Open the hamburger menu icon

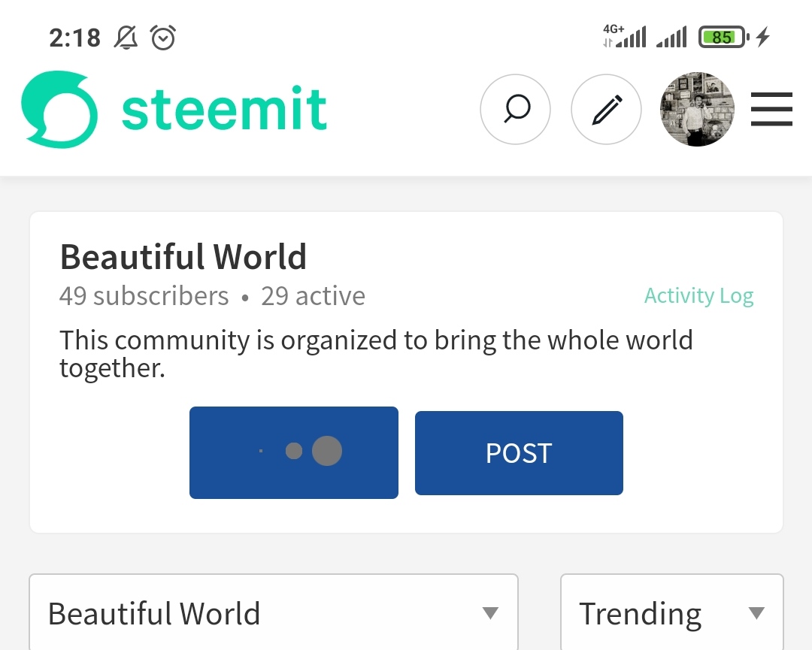(x=771, y=109)
